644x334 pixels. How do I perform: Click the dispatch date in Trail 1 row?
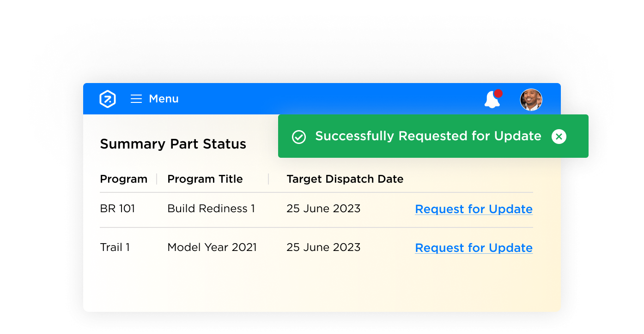323,247
